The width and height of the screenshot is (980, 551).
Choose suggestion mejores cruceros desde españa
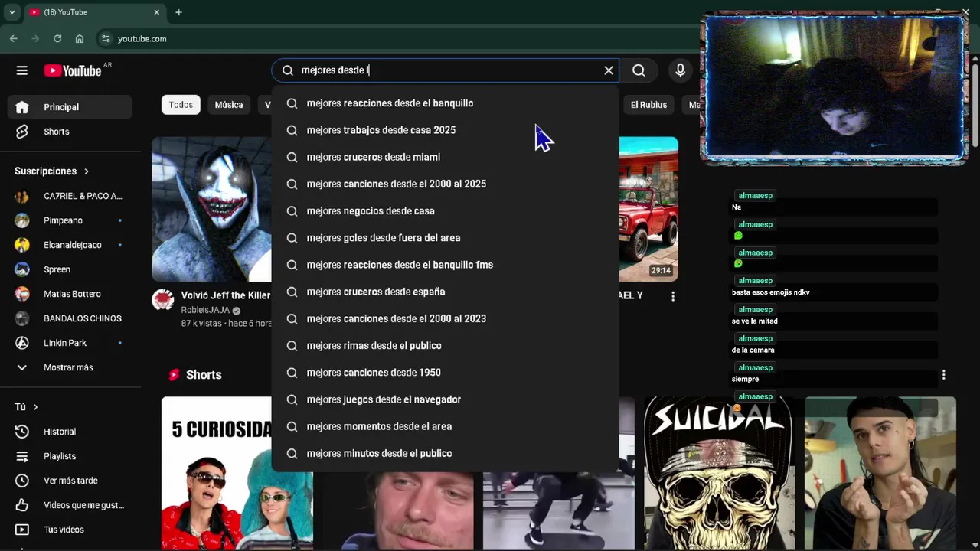tap(445, 292)
